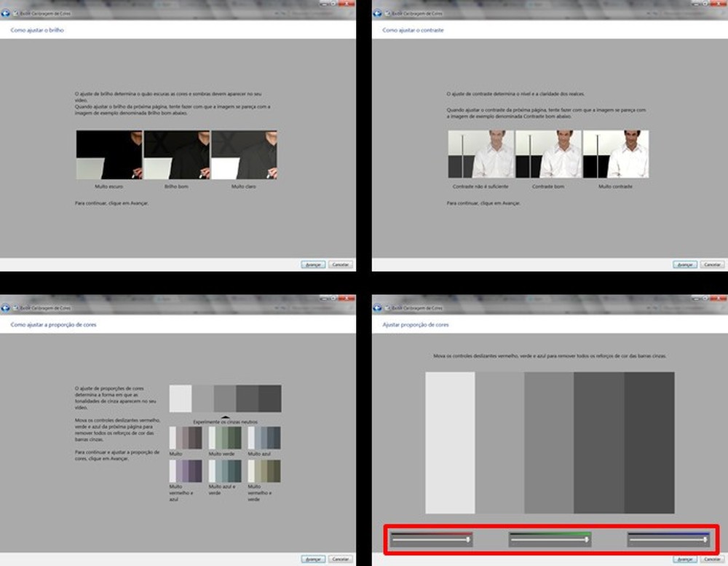Go back from 'Ajustar proporção de cores' page

(x=377, y=307)
